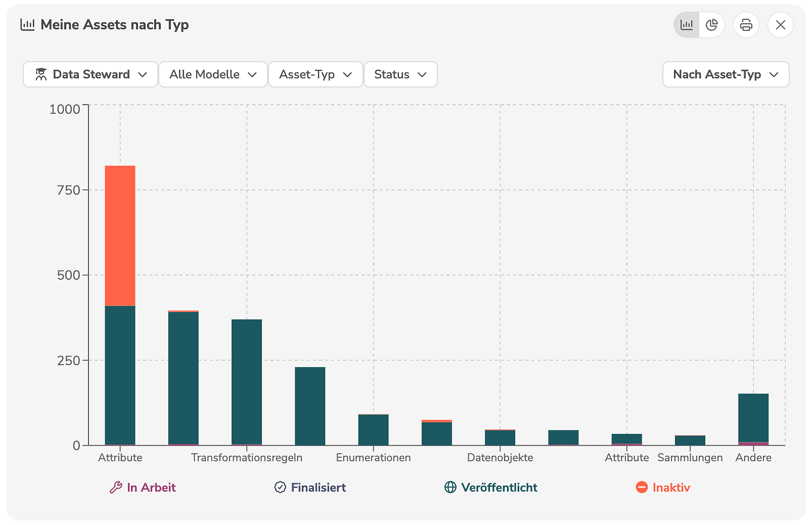Screen dimensions: 812x525
Task: Click the Andere bar in chart
Action: tap(753, 418)
